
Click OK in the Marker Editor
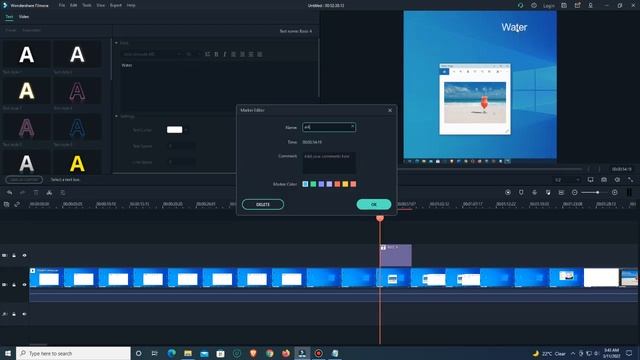point(373,204)
